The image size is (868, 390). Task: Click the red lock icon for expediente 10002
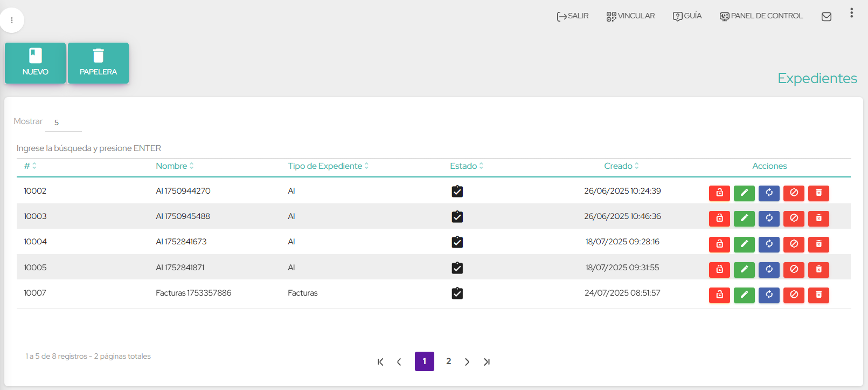coord(719,193)
